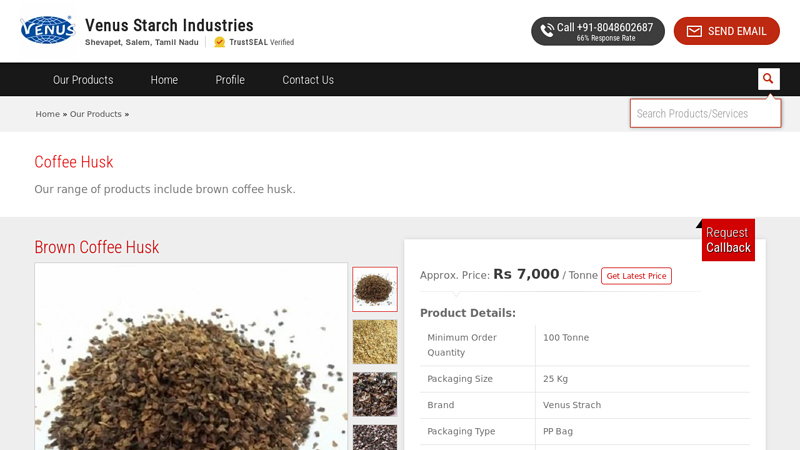Click the Request Callback tag
This screenshot has width=800, height=450.
tap(728, 240)
